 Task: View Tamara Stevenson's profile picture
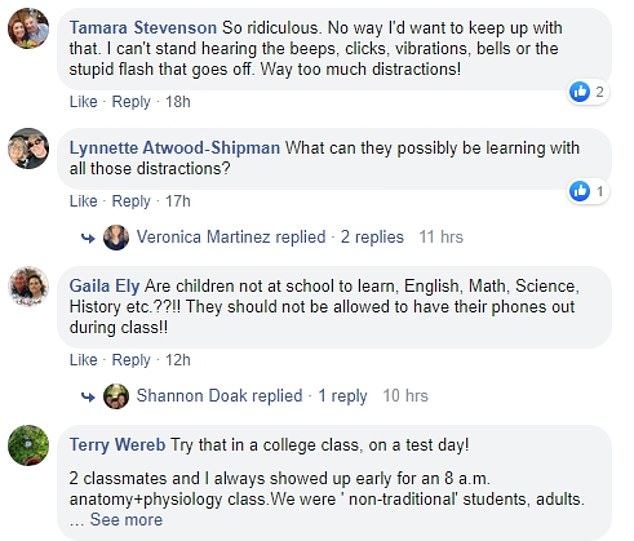[x=28, y=32]
